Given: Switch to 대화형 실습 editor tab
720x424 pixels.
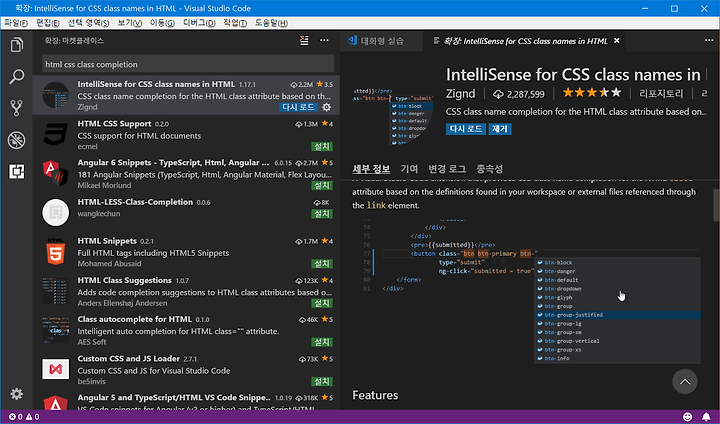Looking at the screenshot, I should [381, 41].
